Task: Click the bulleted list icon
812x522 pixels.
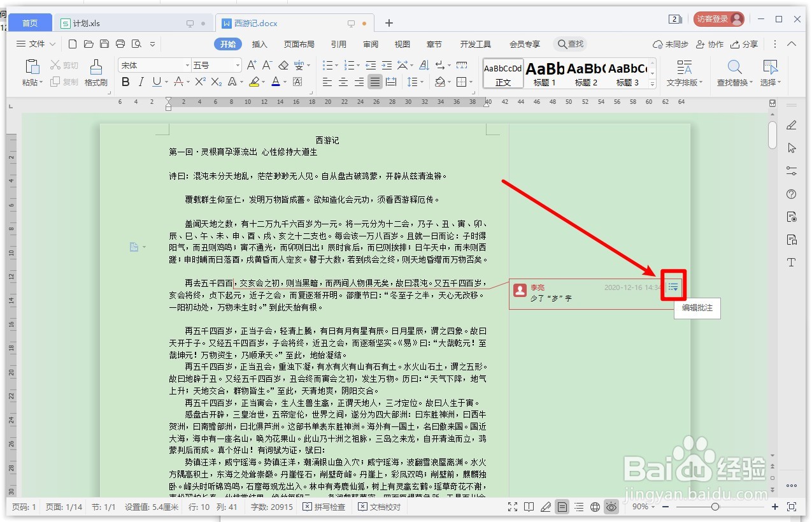Action: tap(329, 64)
